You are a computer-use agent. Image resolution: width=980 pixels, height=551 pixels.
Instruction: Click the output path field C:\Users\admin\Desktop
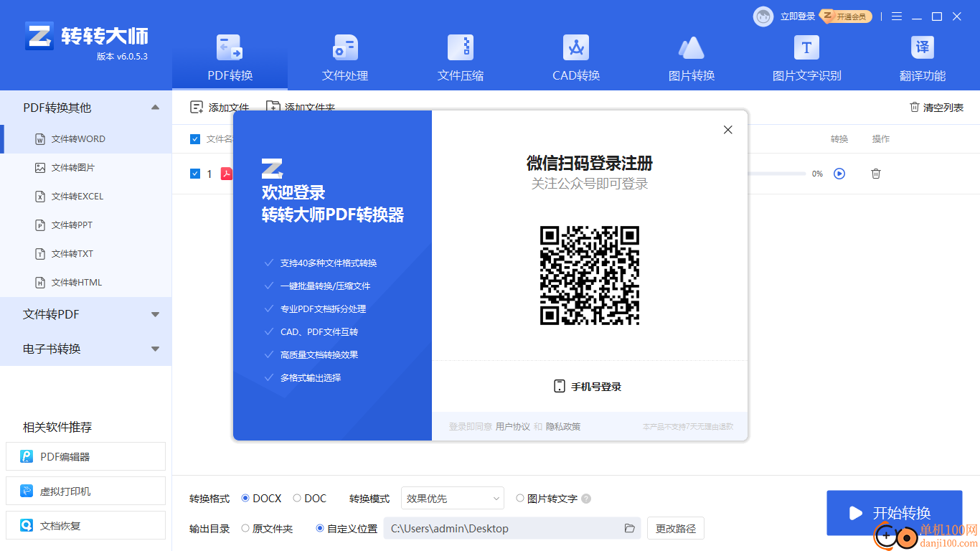pos(512,529)
